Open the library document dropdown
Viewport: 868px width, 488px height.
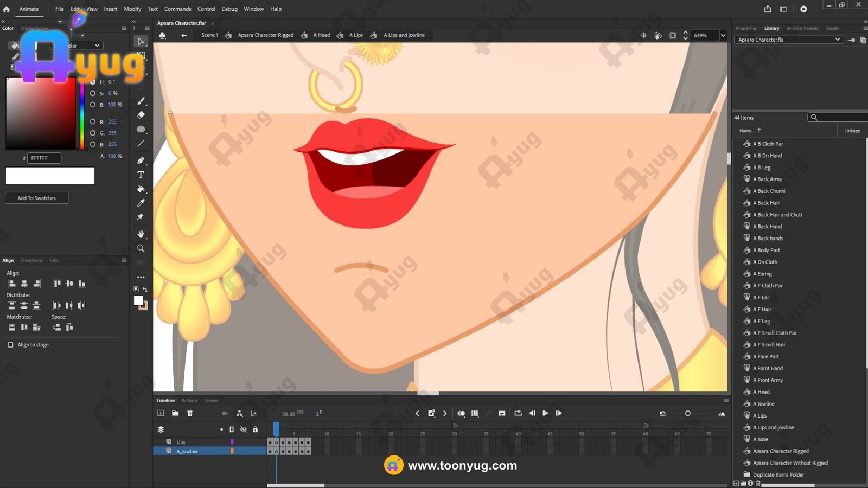point(789,40)
